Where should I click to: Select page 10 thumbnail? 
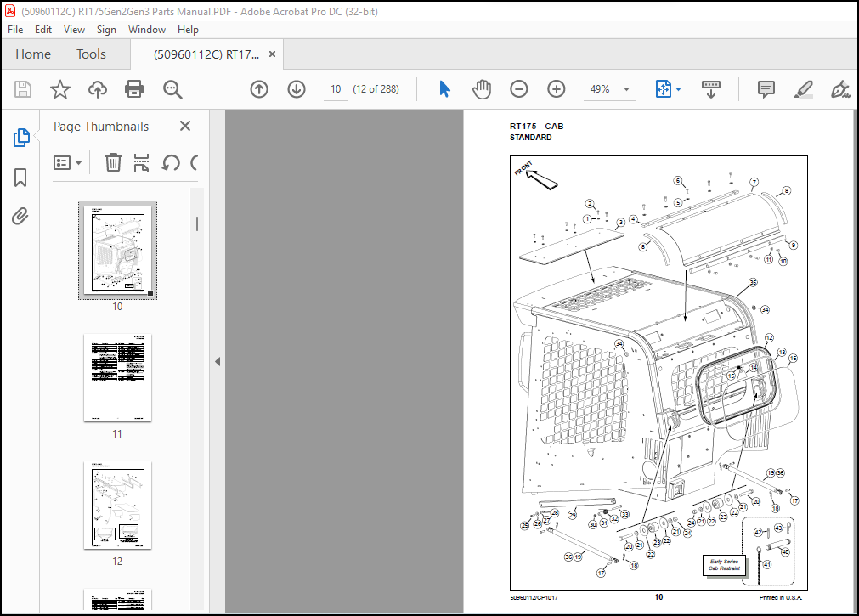point(117,251)
